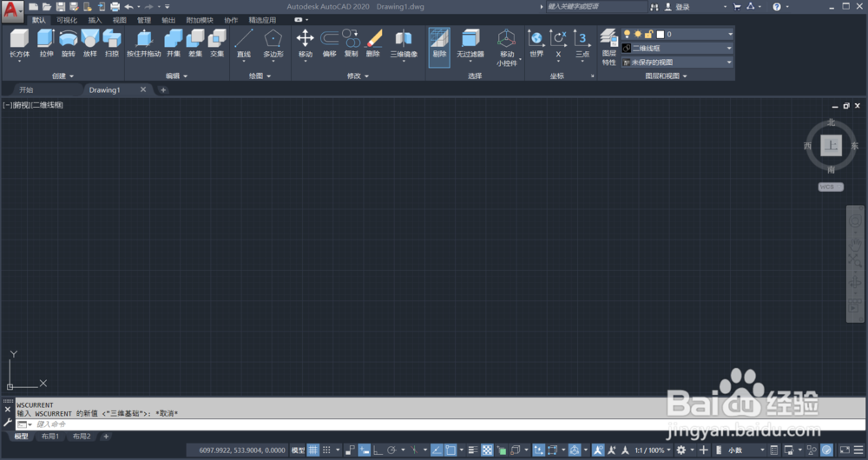Screen dimensions: 868x460
Task: Pick the Loft (放样) tool
Action: tap(89, 43)
